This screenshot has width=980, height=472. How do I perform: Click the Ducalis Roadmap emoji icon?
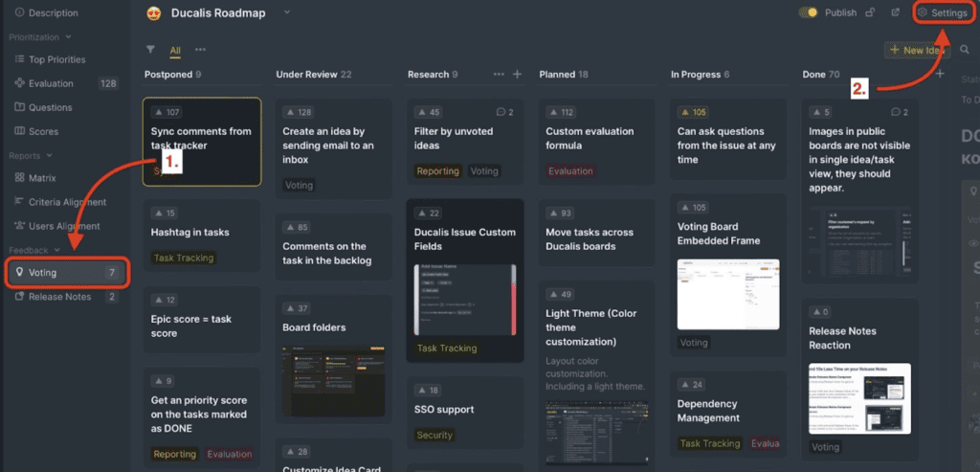tap(154, 13)
